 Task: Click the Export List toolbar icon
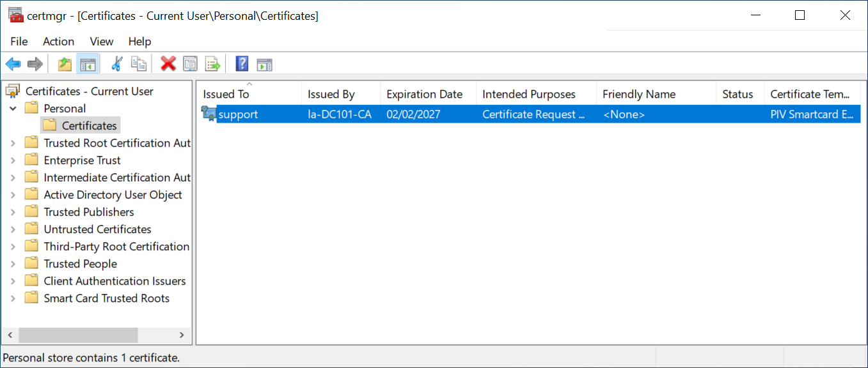[x=212, y=64]
